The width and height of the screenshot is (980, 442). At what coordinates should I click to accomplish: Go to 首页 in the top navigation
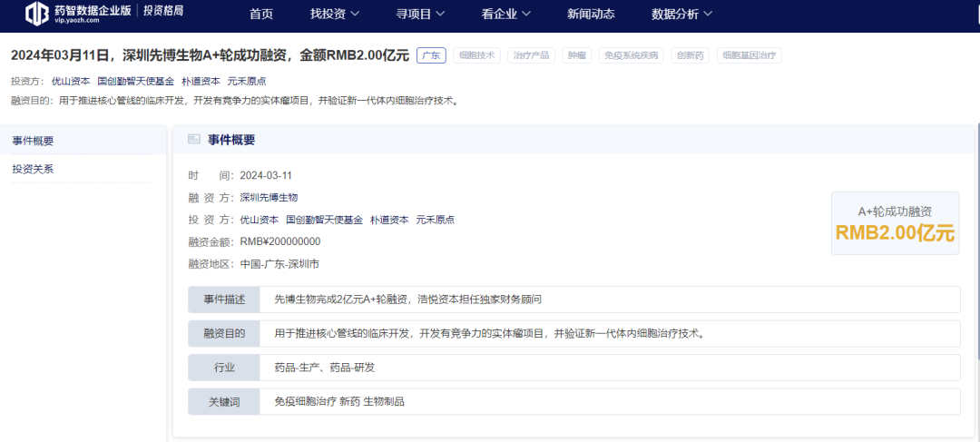pyautogui.click(x=261, y=14)
